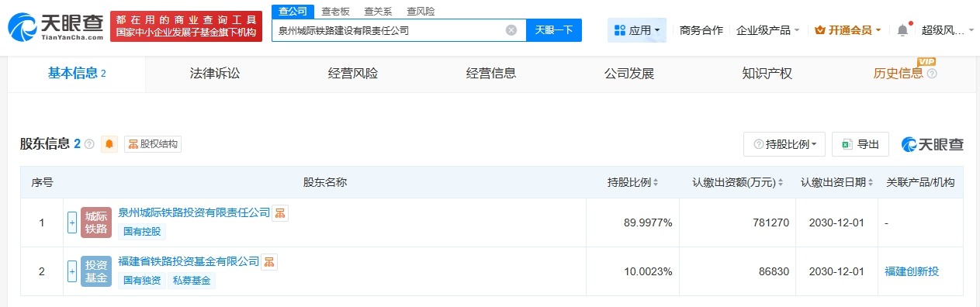Open the 应用 dropdown menu
Image resolution: width=980 pixels, height=307 pixels.
coord(636,30)
